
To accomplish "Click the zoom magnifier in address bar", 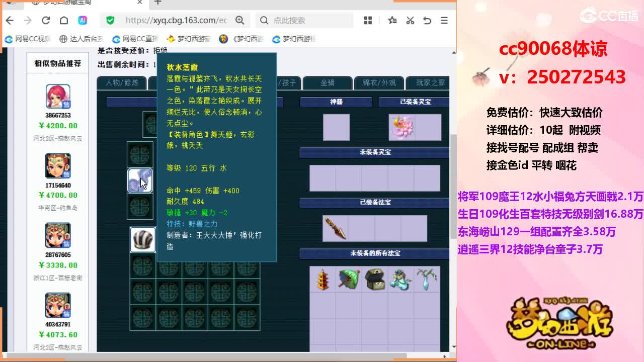I will (240, 20).
